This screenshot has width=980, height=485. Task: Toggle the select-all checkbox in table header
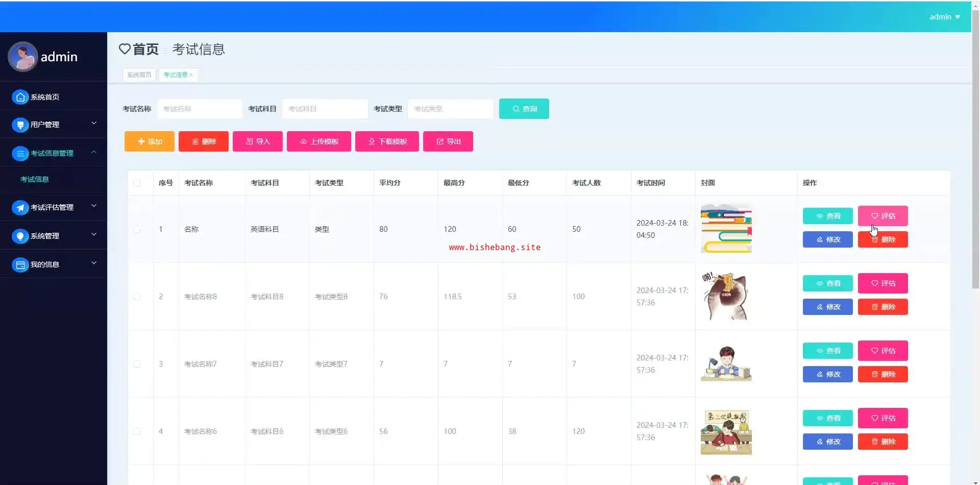point(137,183)
